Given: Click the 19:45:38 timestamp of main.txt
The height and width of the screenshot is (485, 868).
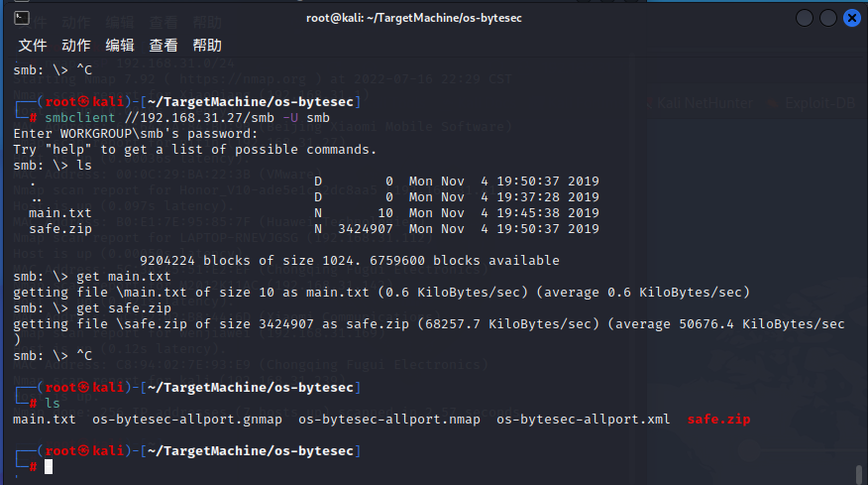Looking at the screenshot, I should (527, 213).
